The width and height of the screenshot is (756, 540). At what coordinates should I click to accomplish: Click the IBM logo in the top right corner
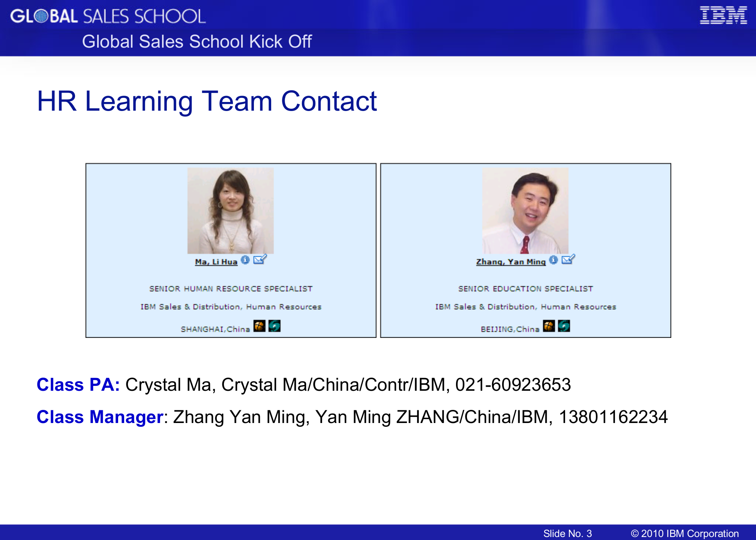720,16
